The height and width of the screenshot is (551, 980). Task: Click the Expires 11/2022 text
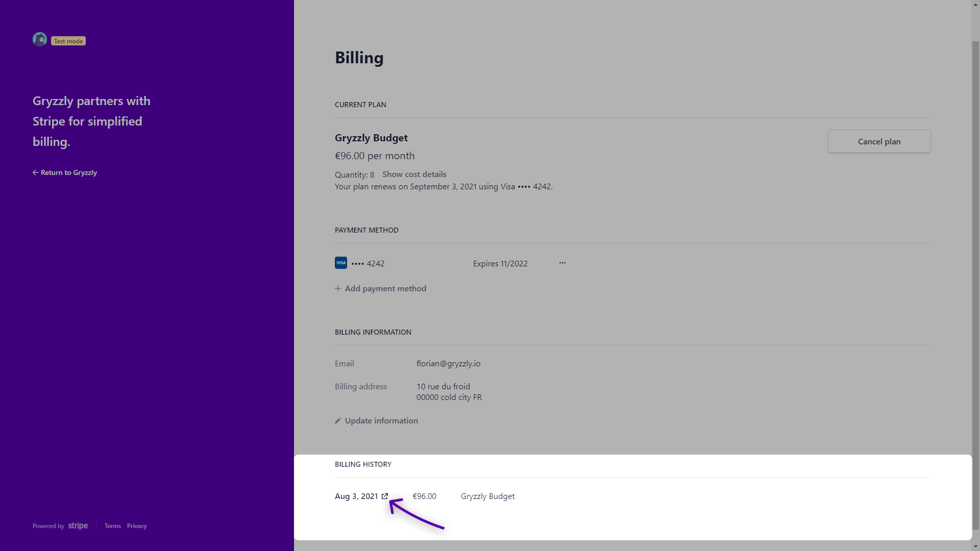pos(500,264)
